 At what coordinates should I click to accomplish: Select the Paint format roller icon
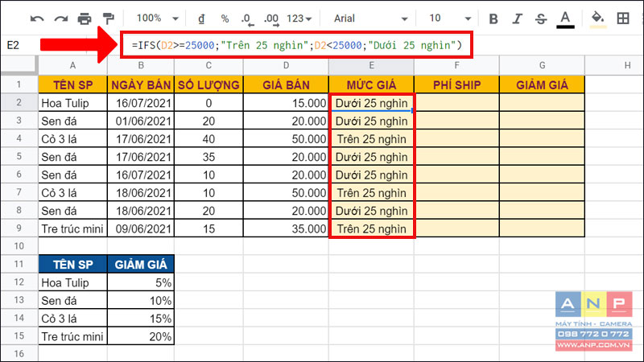pos(109,19)
